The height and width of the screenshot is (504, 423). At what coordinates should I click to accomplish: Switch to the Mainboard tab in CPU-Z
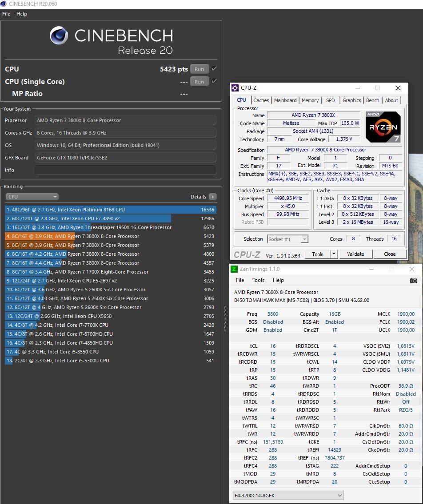point(285,100)
